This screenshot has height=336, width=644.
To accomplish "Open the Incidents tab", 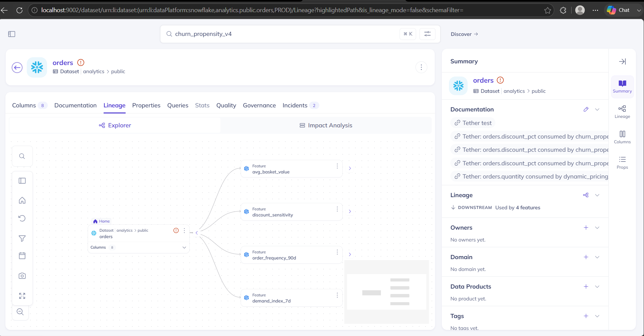I will (x=300, y=105).
